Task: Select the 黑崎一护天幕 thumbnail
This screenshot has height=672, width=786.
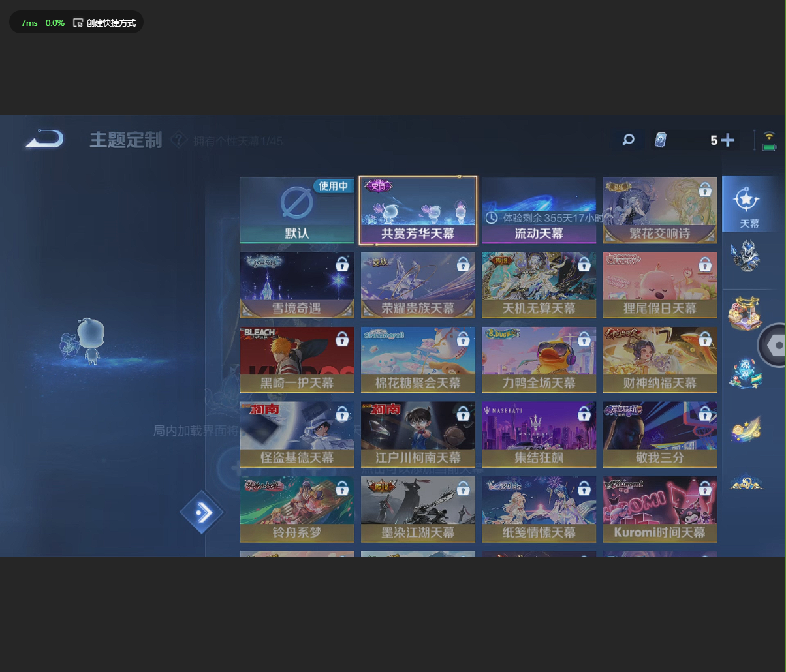Action: (x=297, y=359)
